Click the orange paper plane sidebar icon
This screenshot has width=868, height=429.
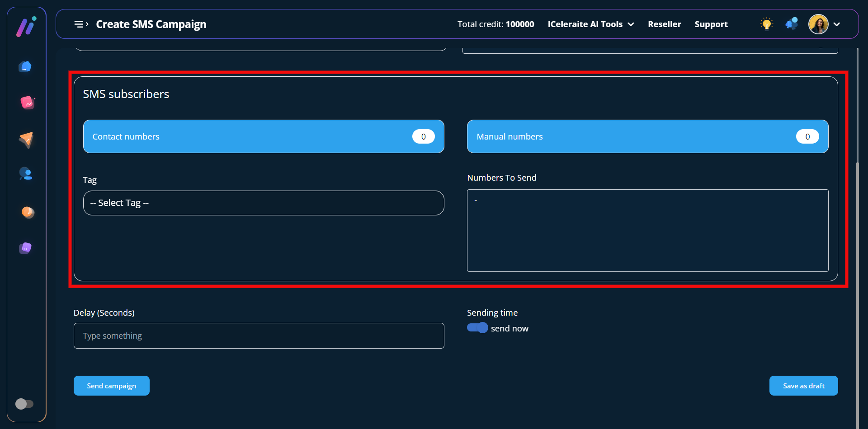[x=26, y=140]
